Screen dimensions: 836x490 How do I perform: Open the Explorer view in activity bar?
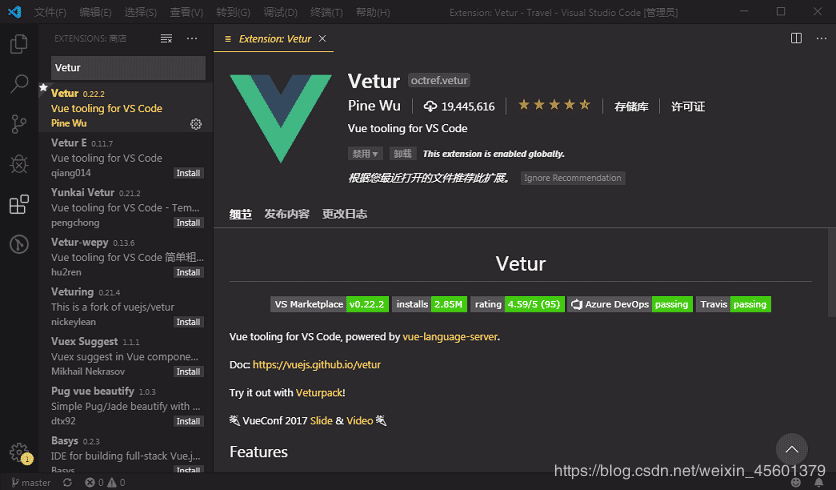[x=18, y=44]
